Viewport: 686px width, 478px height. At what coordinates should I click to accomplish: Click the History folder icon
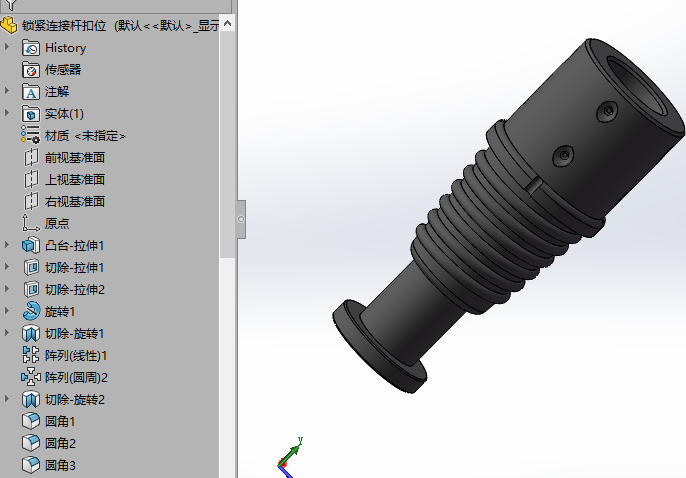[31, 48]
